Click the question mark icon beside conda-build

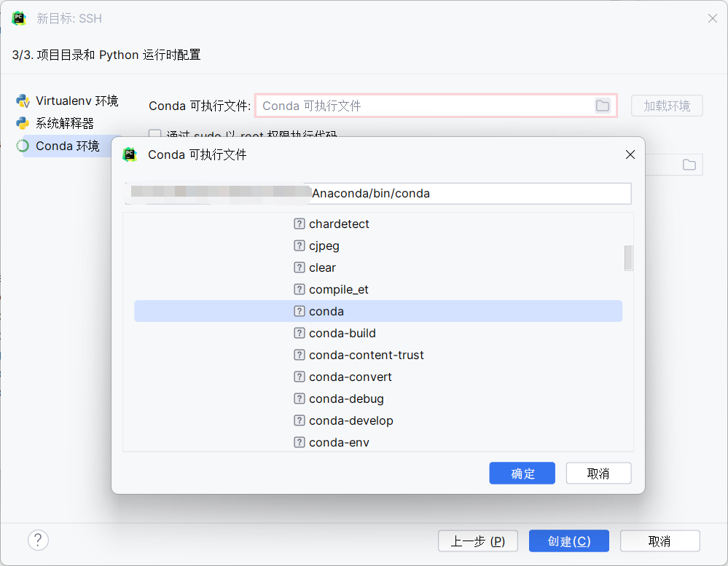point(299,333)
